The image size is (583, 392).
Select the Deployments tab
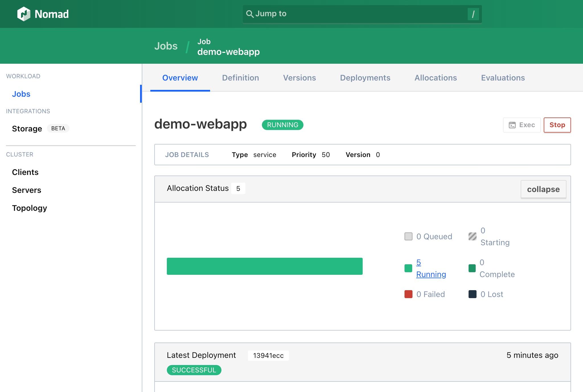(365, 77)
